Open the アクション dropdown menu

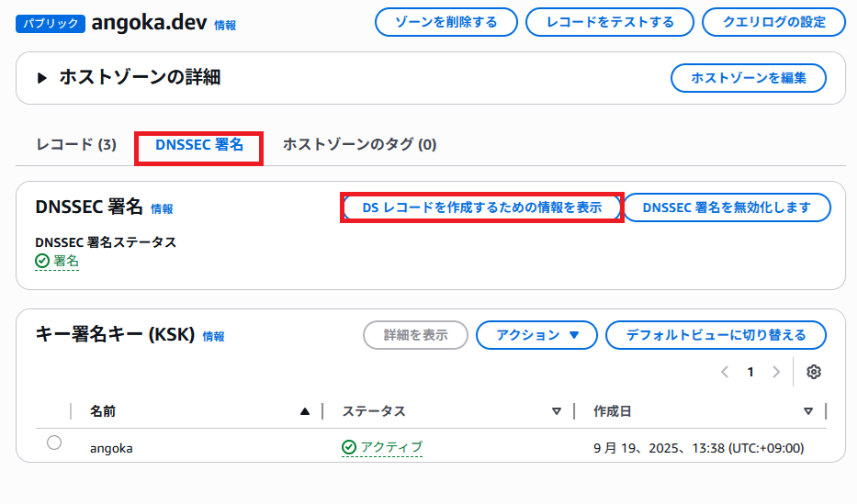point(536,335)
